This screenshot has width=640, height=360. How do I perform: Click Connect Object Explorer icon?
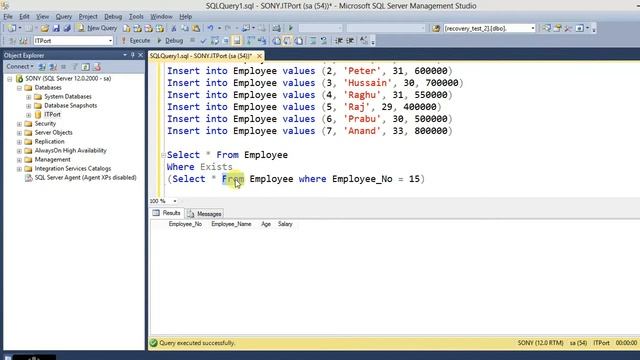click(42, 67)
